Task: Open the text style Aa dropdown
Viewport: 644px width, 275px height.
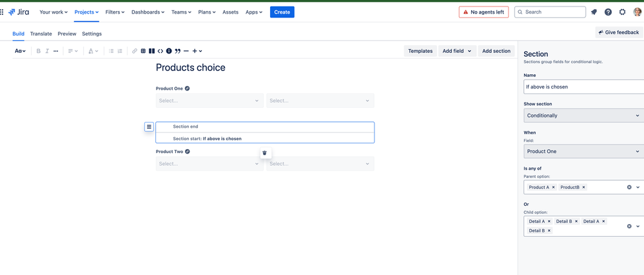Action: coord(20,51)
